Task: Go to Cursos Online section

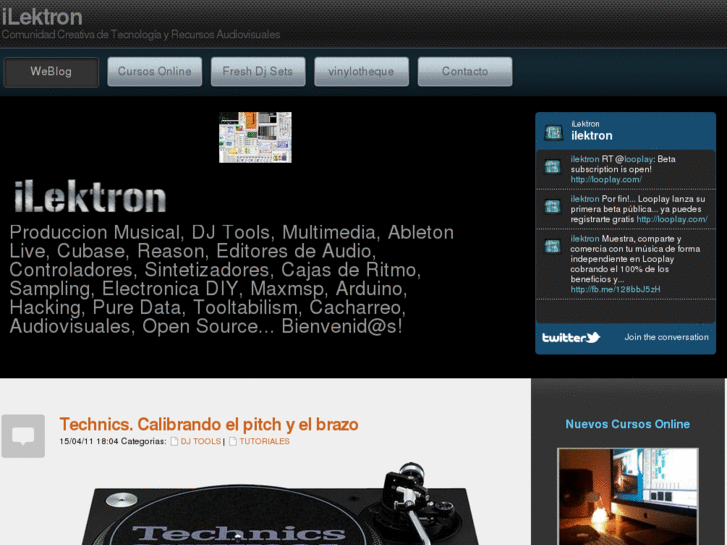Action: pos(154,72)
